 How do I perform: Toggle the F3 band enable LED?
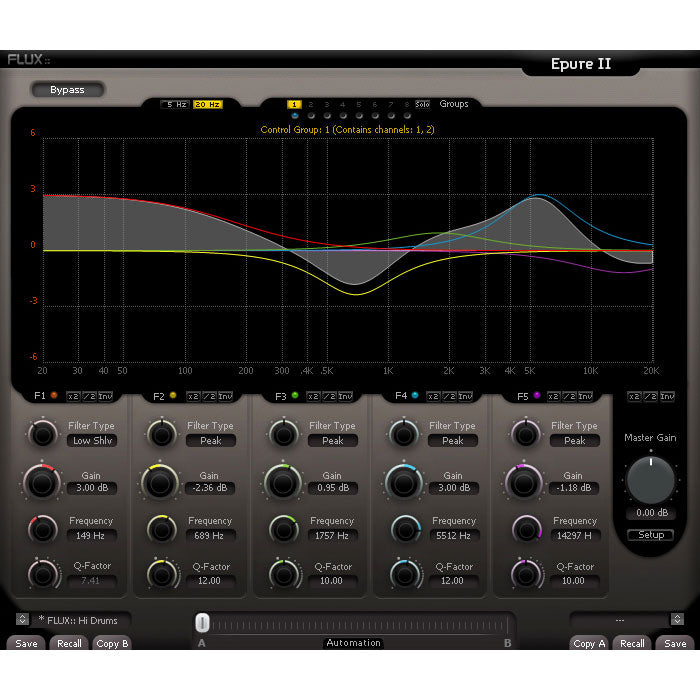pyautogui.click(x=295, y=396)
